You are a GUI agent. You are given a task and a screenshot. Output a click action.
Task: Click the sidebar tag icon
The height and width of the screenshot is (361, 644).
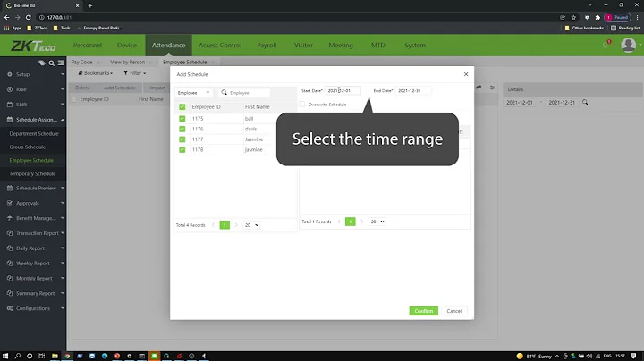(42, 63)
